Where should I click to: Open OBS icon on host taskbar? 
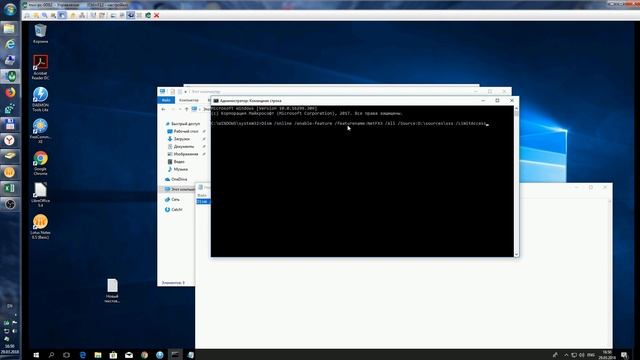click(x=10, y=204)
